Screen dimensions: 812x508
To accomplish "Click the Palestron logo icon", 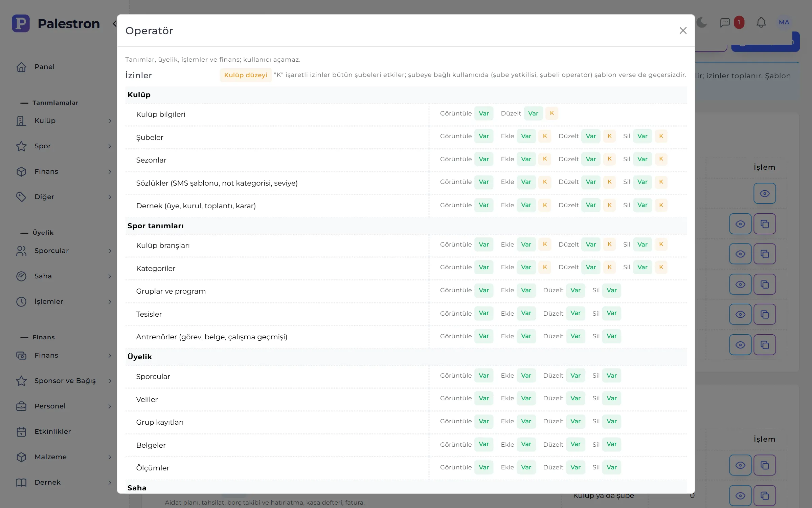I will pos(21,23).
